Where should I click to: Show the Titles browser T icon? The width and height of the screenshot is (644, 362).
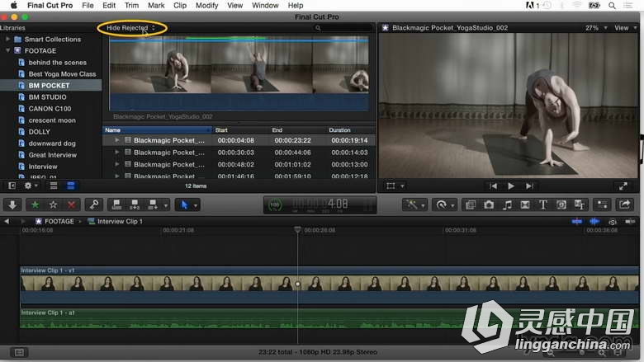click(543, 205)
